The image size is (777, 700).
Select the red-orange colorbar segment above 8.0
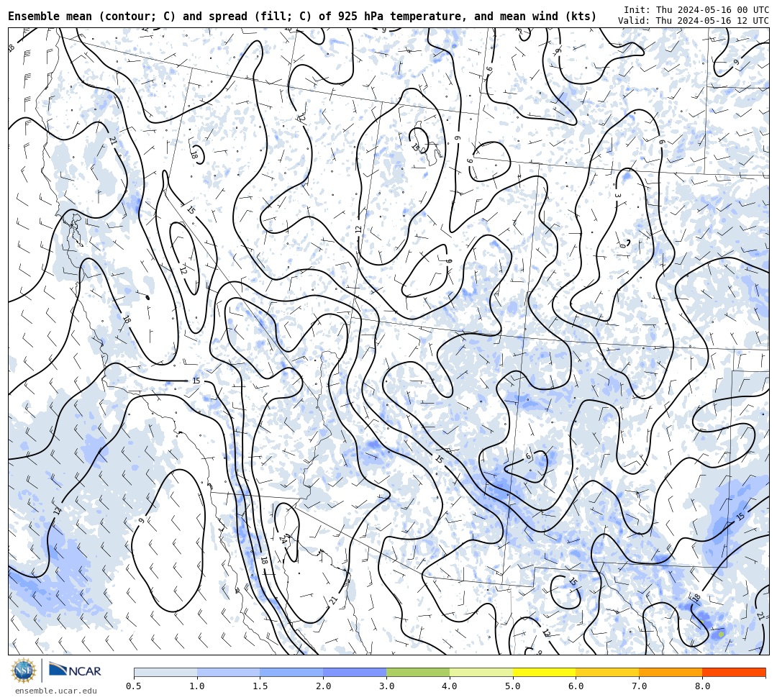[x=734, y=672]
